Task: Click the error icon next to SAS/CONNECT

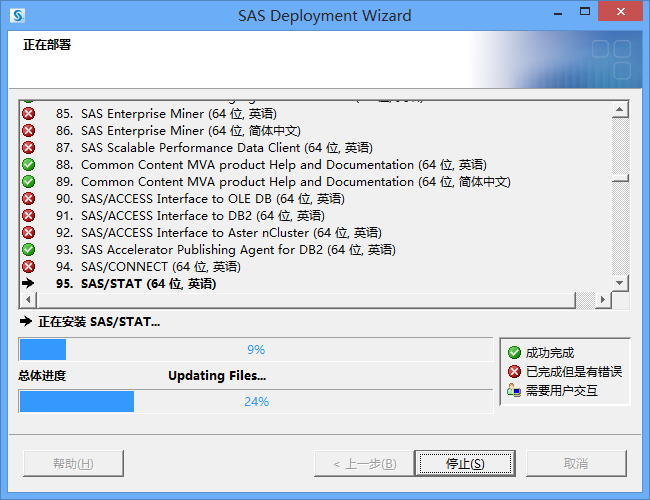Action: click(29, 267)
